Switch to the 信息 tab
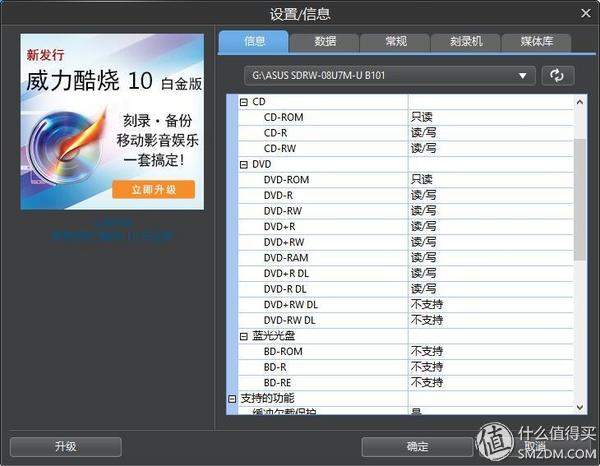Screen dimensions: 600x466 point(254,41)
